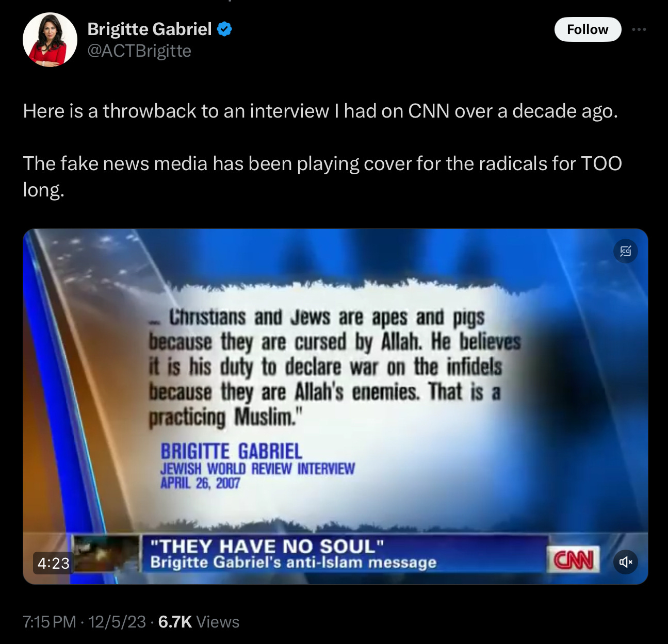The width and height of the screenshot is (668, 644).
Task: Click the blue verified badge
Action: click(224, 29)
